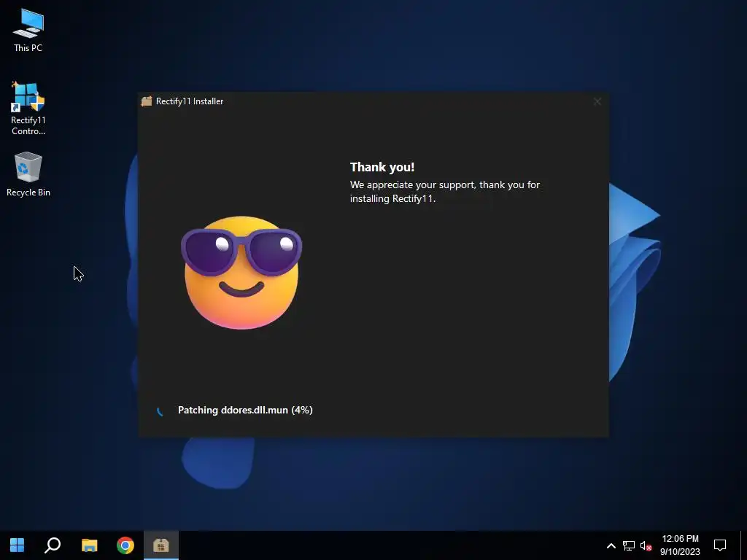The width and height of the screenshot is (747, 560).
Task: Click 'We appreciate your support' message text
Action: 445,192
